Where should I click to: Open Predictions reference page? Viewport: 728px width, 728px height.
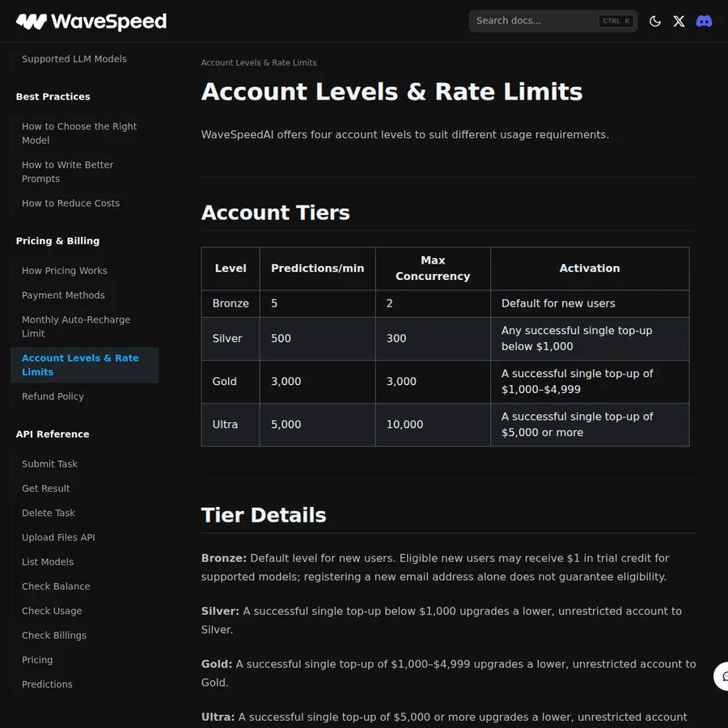click(x=48, y=684)
